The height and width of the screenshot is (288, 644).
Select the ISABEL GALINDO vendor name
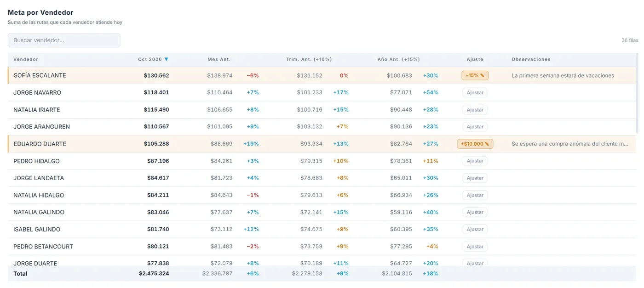[37, 229]
